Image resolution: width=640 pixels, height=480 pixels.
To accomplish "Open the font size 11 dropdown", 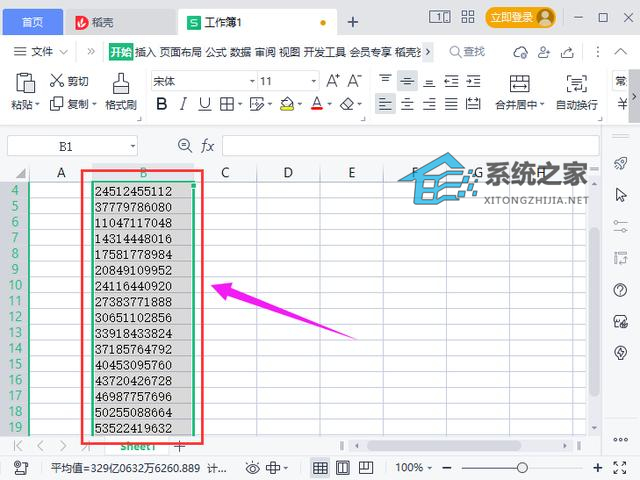I will point(313,81).
